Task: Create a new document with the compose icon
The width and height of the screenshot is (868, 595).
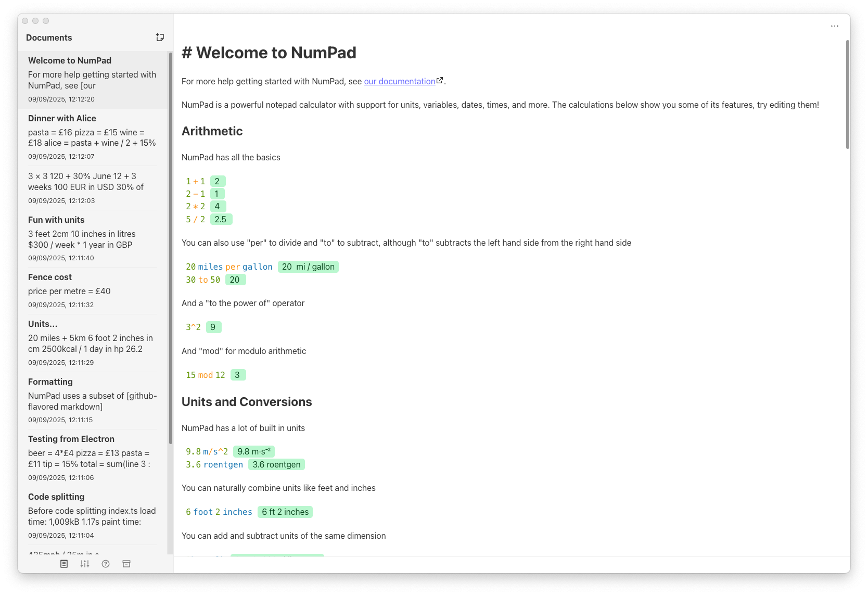Action: (160, 37)
